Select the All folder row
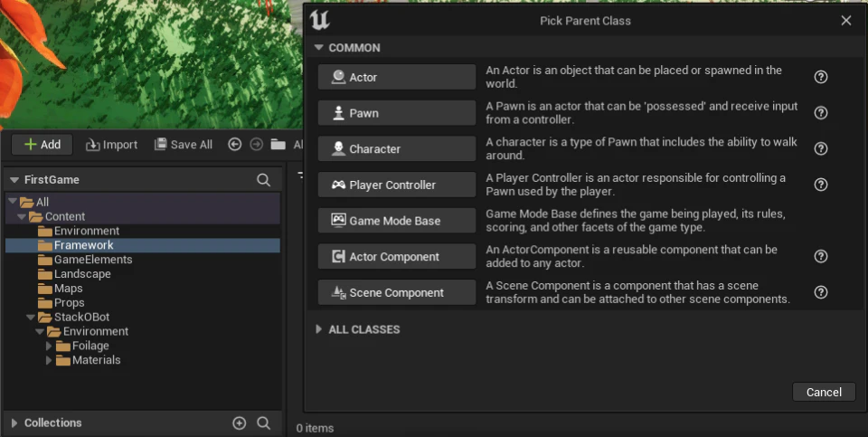Viewport: 868px width, 437px height. point(143,202)
